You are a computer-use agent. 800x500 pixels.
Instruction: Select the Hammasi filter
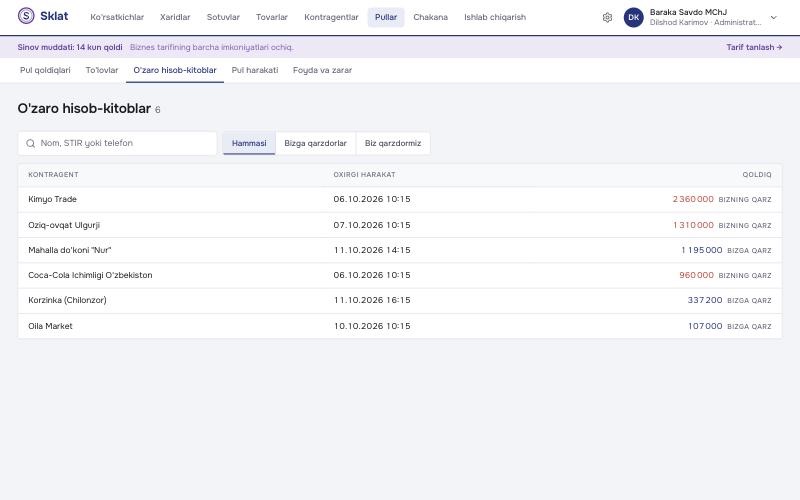pos(249,143)
